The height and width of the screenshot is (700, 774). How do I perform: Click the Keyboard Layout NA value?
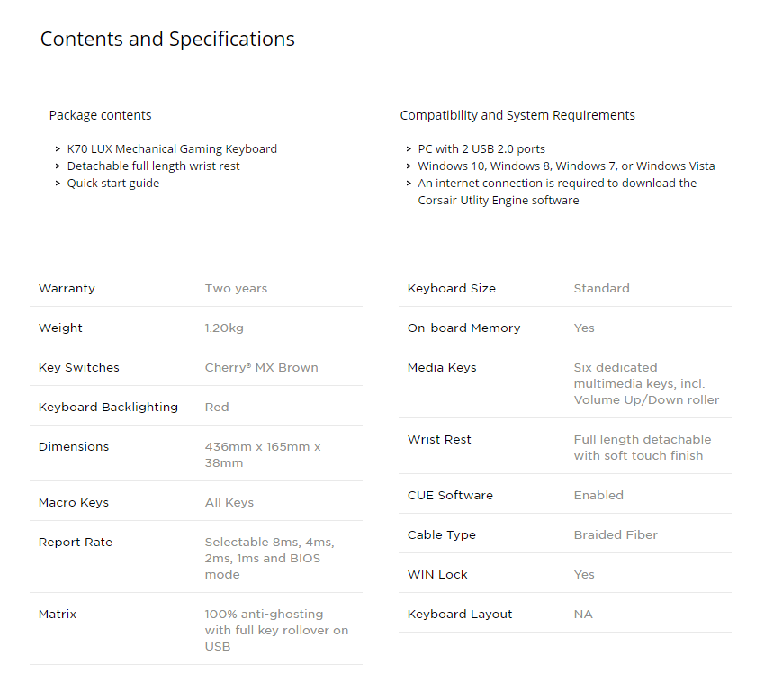[583, 615]
